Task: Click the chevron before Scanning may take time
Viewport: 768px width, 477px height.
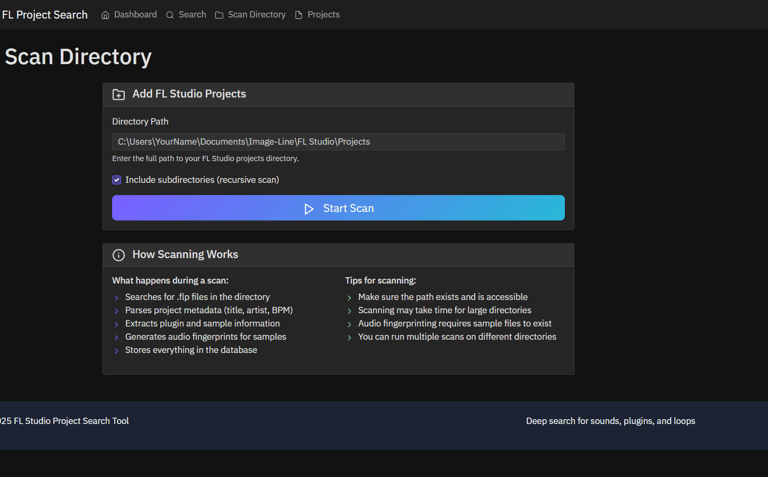Action: (x=349, y=311)
